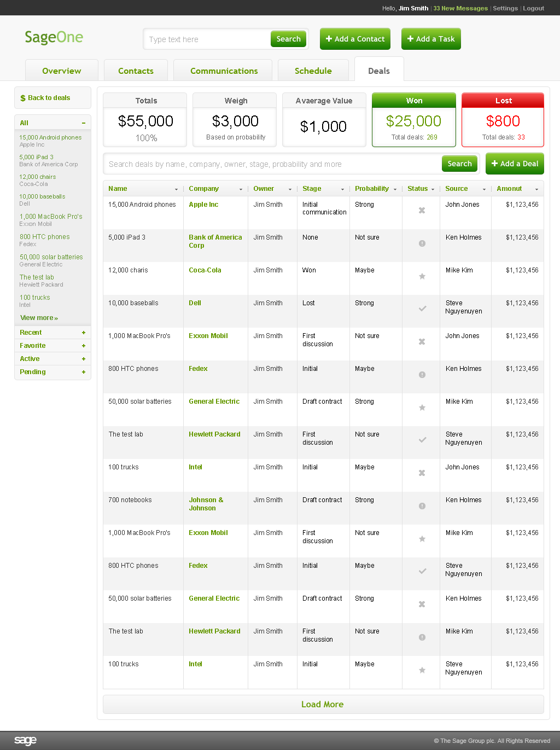Click the plus icon on Add a Contact
The width and height of the screenshot is (560, 750).
point(329,39)
